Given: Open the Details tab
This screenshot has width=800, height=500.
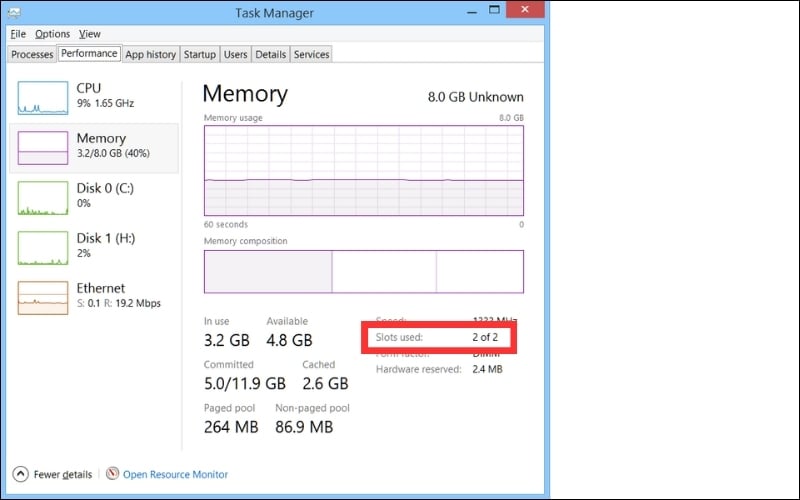Looking at the screenshot, I should (x=270, y=55).
